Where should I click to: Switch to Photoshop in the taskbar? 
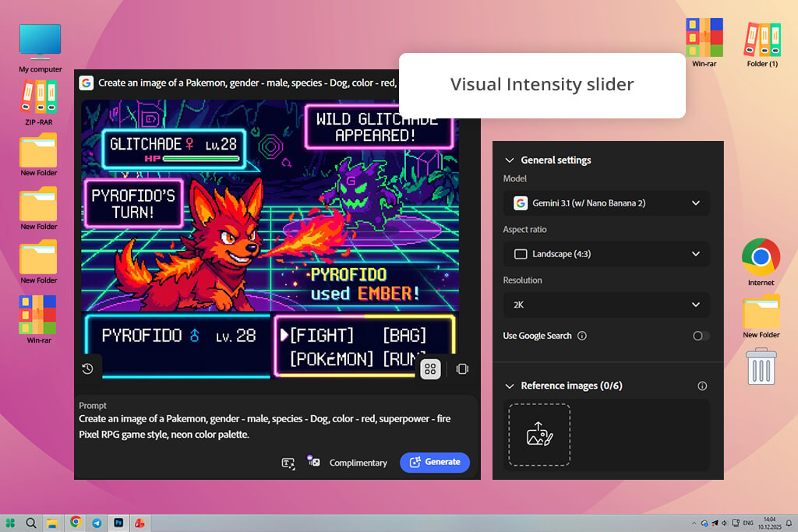[x=118, y=523]
